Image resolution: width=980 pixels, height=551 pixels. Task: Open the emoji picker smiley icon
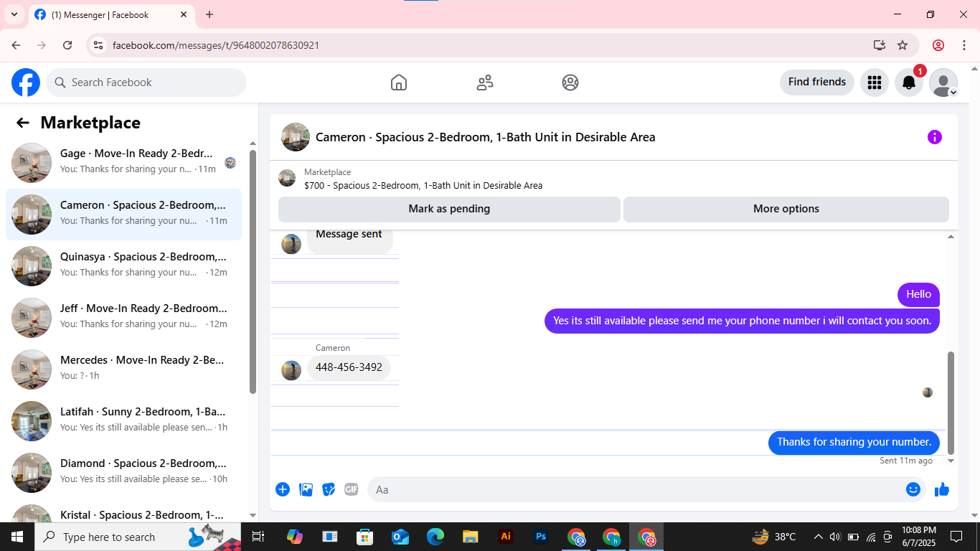(x=913, y=489)
